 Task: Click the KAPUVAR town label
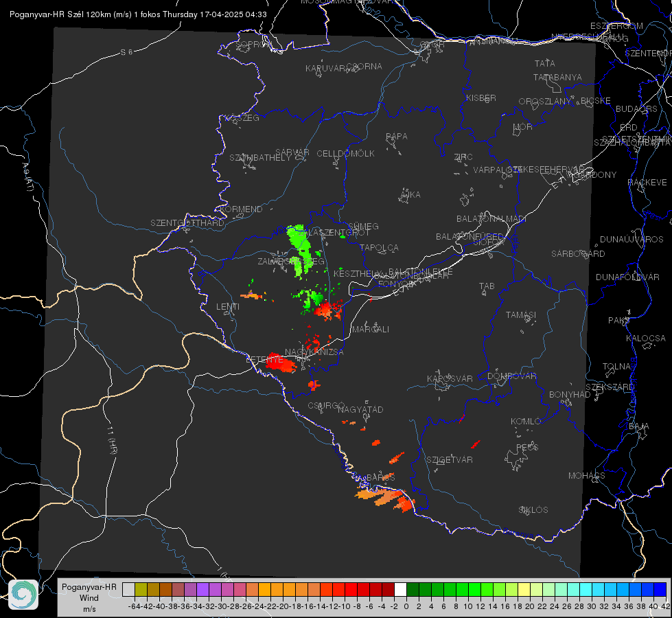coord(326,69)
